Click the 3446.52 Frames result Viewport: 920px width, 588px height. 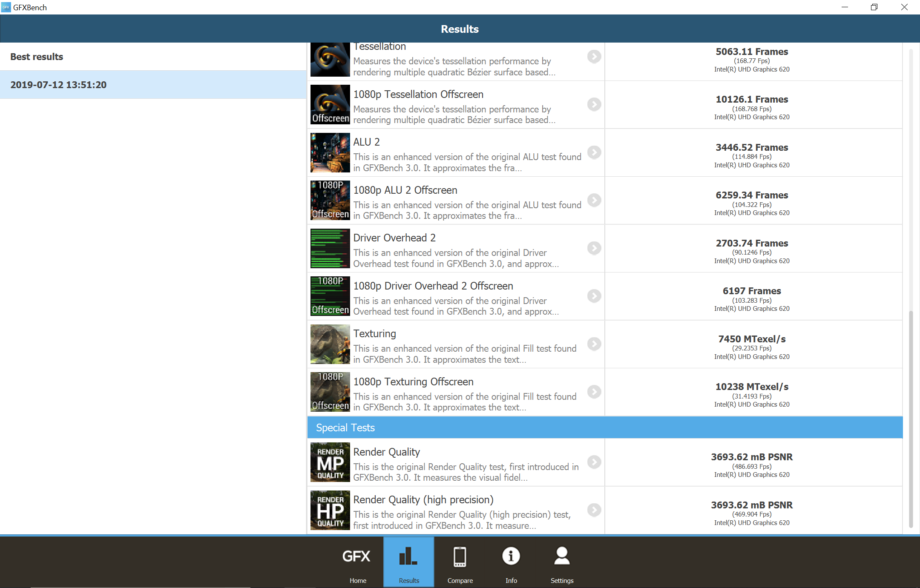pos(752,148)
